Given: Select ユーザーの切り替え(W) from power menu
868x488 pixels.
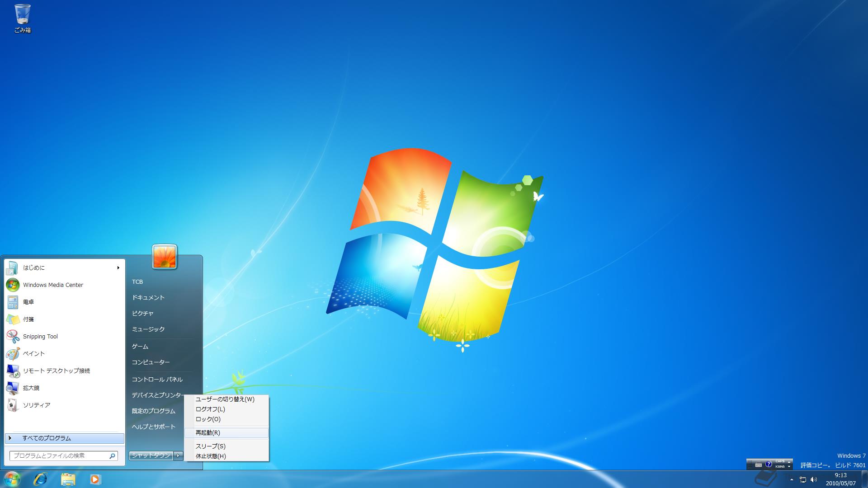Looking at the screenshot, I should tap(226, 399).
